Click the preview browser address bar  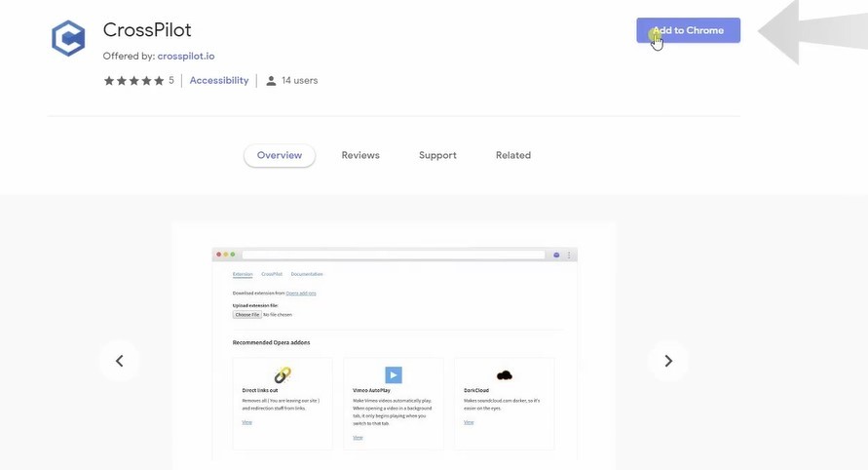tap(394, 255)
